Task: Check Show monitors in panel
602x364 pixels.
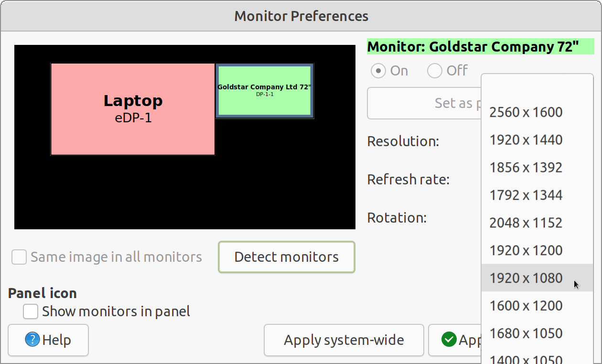Action: [30, 311]
